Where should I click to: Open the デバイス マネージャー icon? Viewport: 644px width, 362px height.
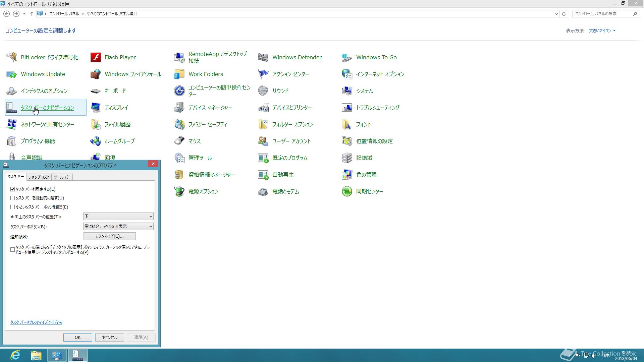click(179, 108)
